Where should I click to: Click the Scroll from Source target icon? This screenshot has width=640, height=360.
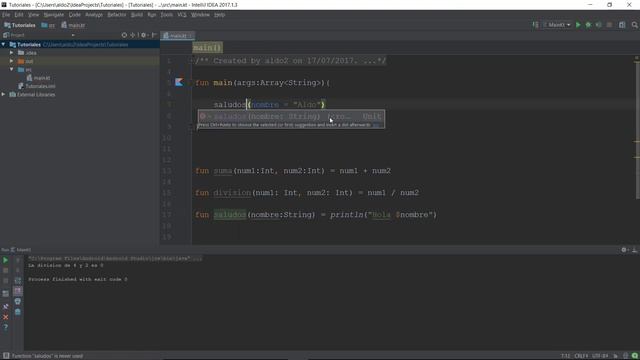point(124,35)
